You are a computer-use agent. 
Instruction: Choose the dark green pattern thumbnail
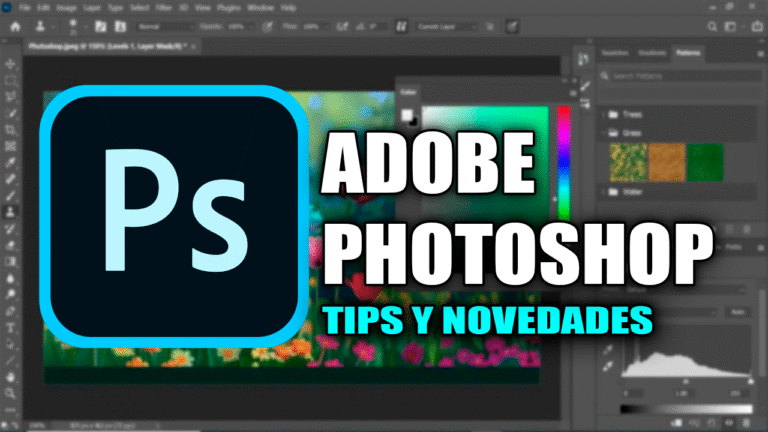pos(705,163)
